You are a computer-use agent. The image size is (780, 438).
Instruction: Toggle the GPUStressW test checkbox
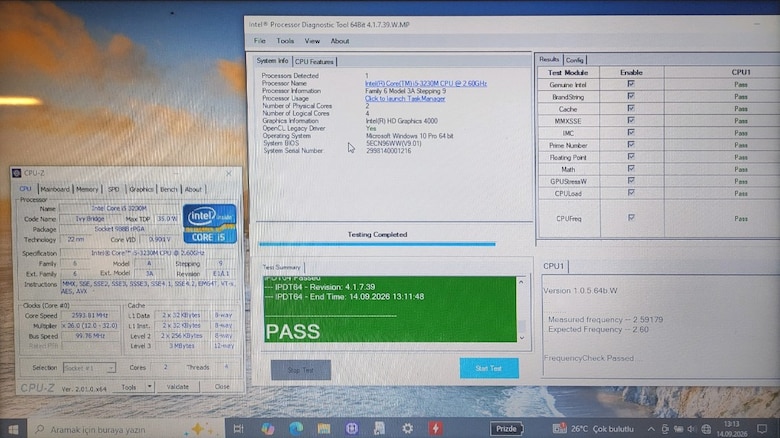[x=631, y=181]
